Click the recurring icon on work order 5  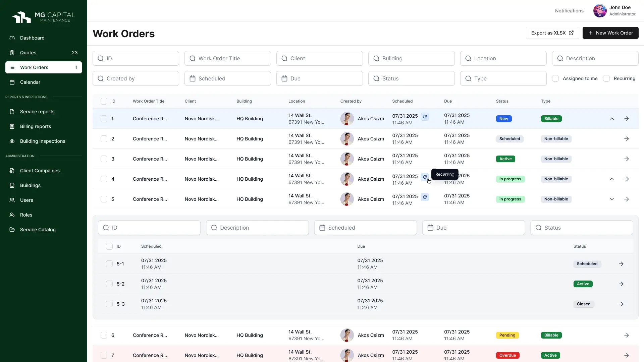click(x=425, y=197)
